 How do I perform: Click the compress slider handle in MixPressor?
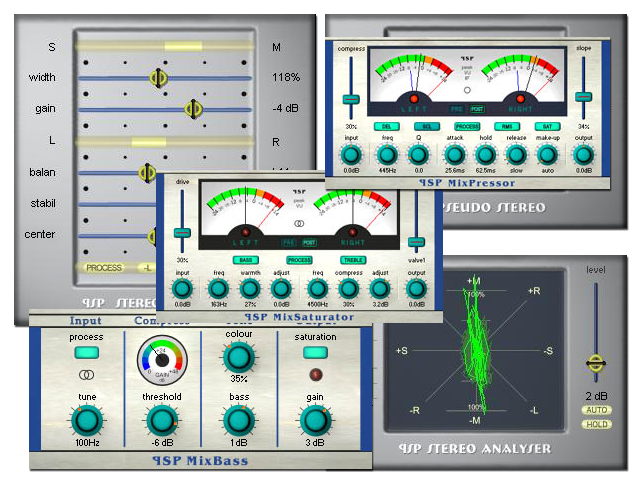point(351,99)
